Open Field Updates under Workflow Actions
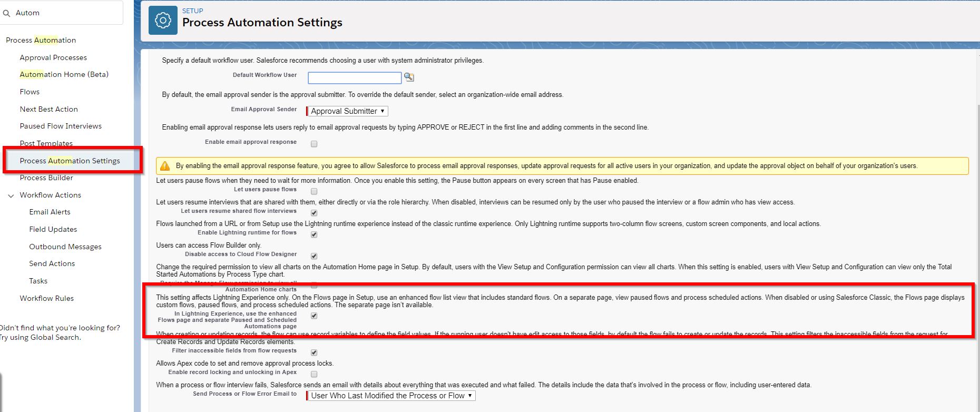This screenshot has height=412, width=980. coord(53,229)
